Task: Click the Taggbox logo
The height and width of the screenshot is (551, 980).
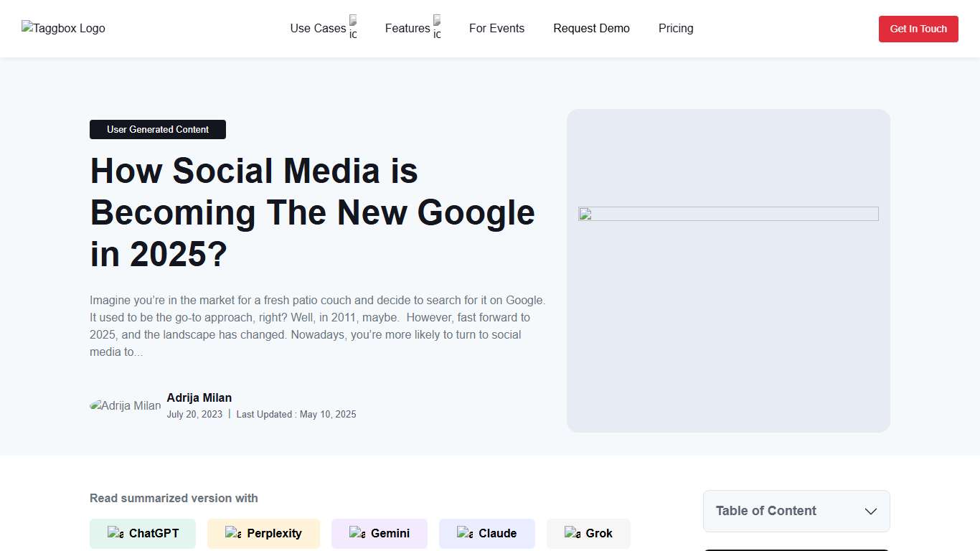Action: pyautogui.click(x=63, y=28)
